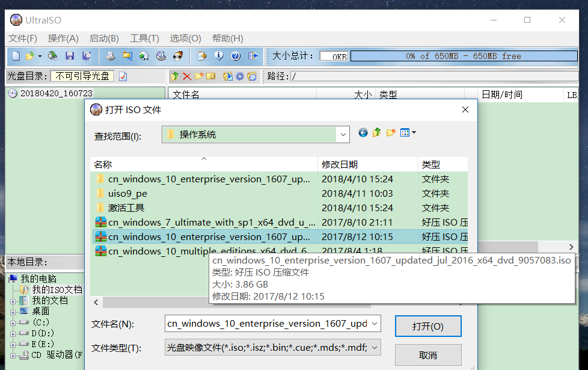
Task: Click the New file toolbar icon
Action: click(x=16, y=56)
